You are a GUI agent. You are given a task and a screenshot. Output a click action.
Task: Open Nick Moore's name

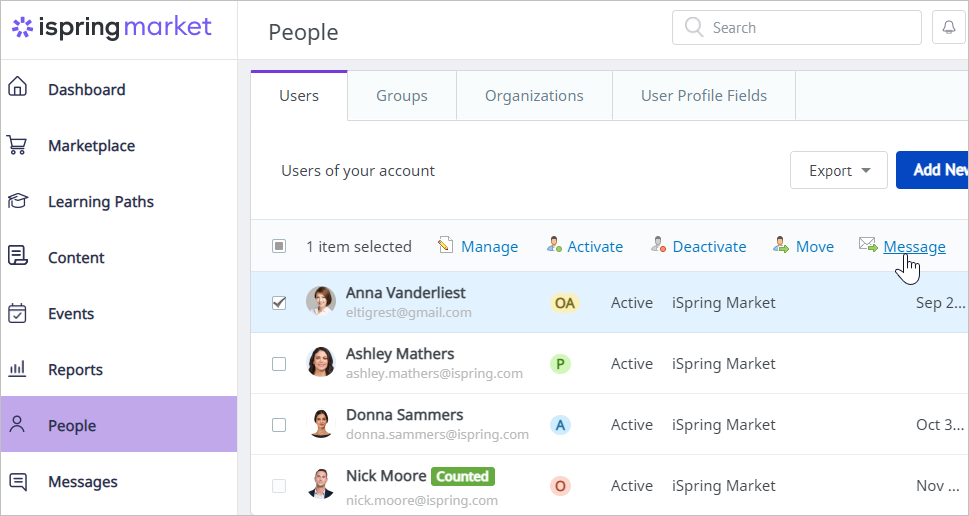386,476
